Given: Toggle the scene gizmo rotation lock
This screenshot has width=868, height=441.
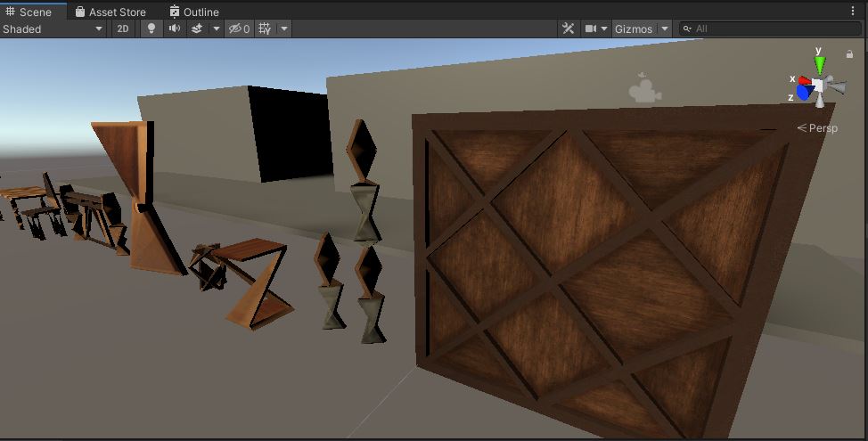Looking at the screenshot, I should click(x=849, y=54).
